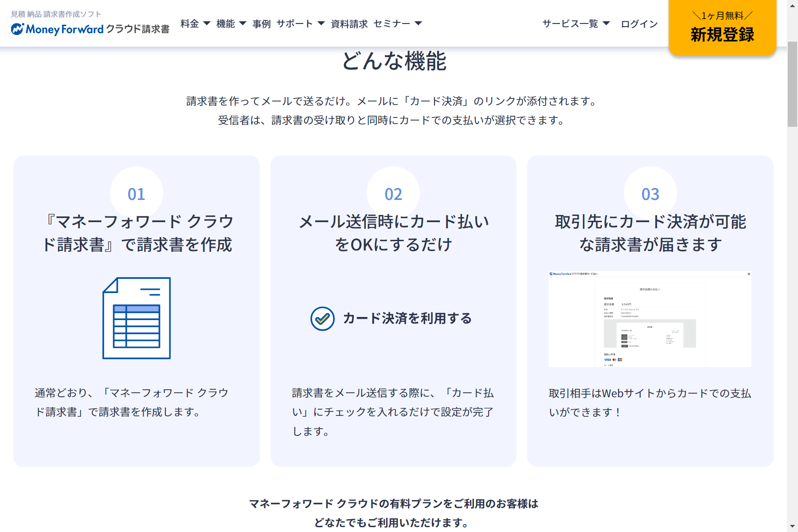Click the 03 step number circle
Image resolution: width=798 pixels, height=532 pixels.
click(650, 194)
